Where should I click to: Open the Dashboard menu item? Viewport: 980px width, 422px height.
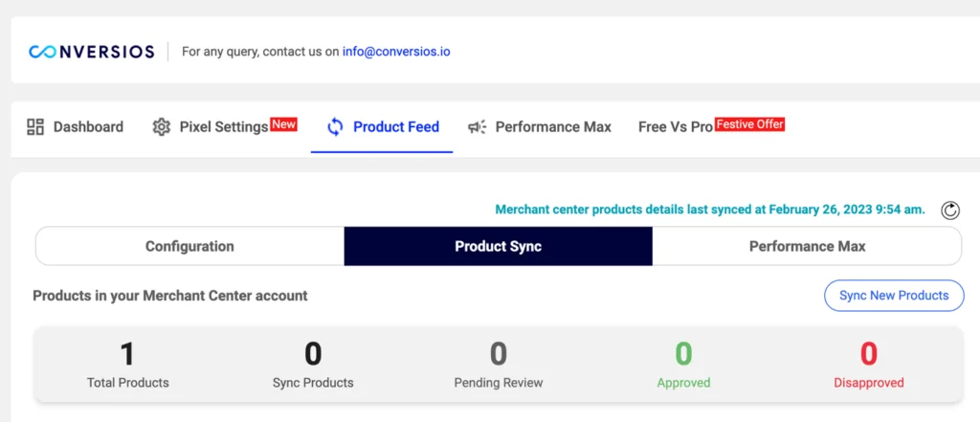point(88,126)
